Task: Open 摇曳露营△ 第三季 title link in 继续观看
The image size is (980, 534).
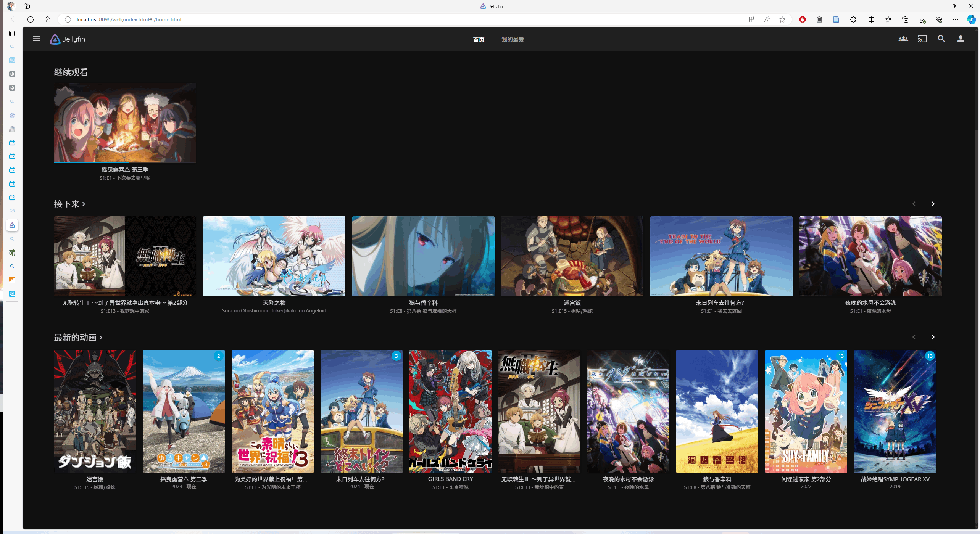Action: point(125,169)
